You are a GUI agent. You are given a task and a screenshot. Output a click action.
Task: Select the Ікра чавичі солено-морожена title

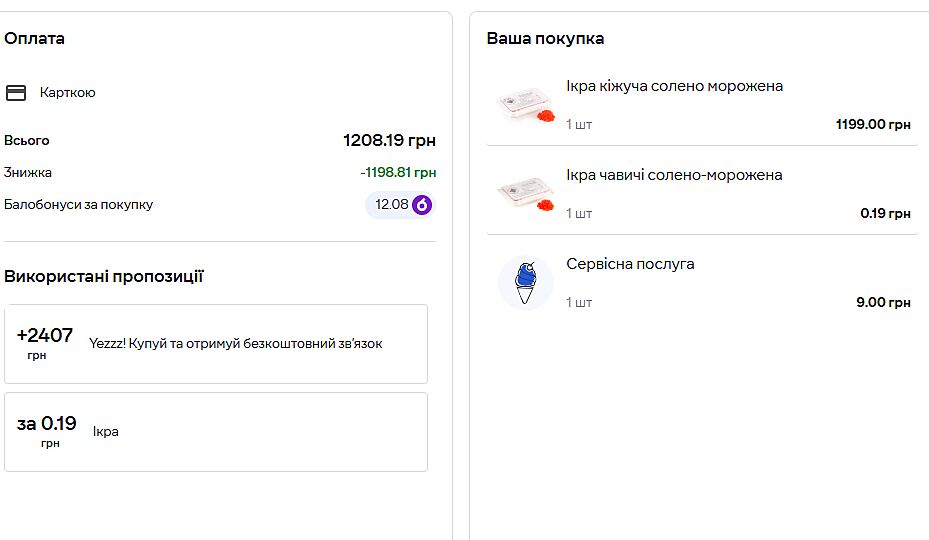(674, 175)
